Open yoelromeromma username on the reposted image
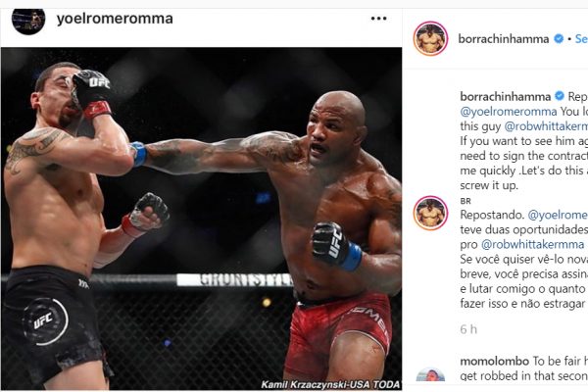The height and width of the screenshot is (392, 588). (115, 19)
